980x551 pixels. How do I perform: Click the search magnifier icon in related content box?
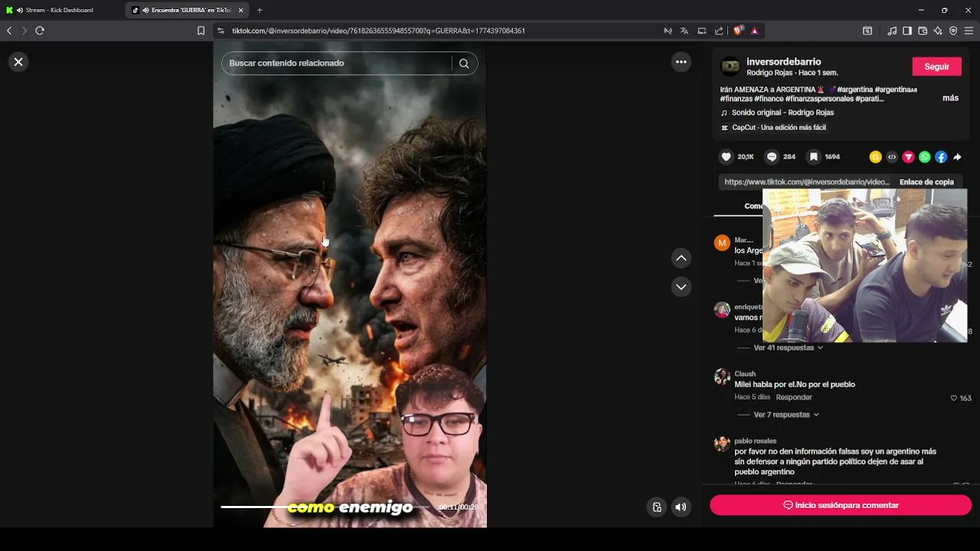pyautogui.click(x=464, y=64)
